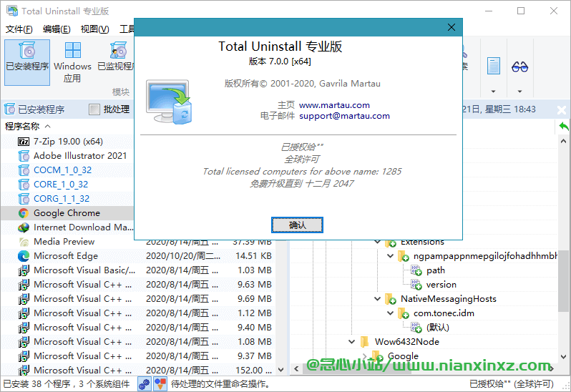Close the About dialog with X
571x392 pixels.
[x=452, y=27]
